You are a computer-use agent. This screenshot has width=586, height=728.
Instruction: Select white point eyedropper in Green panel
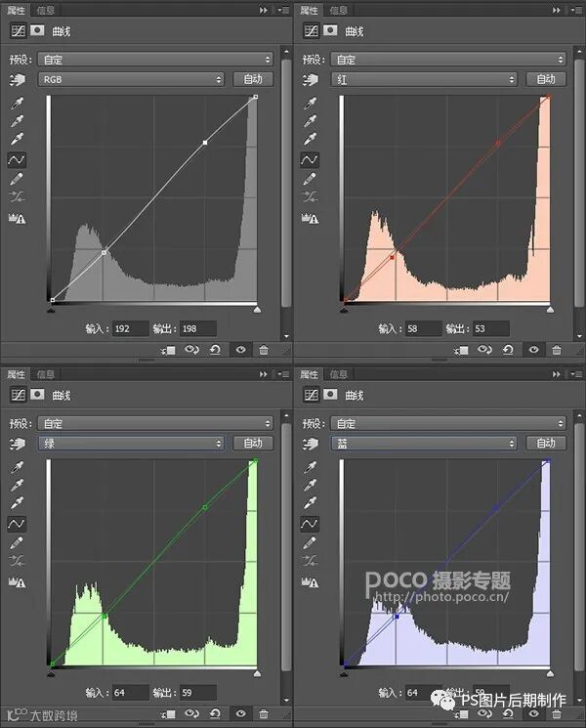(18, 503)
